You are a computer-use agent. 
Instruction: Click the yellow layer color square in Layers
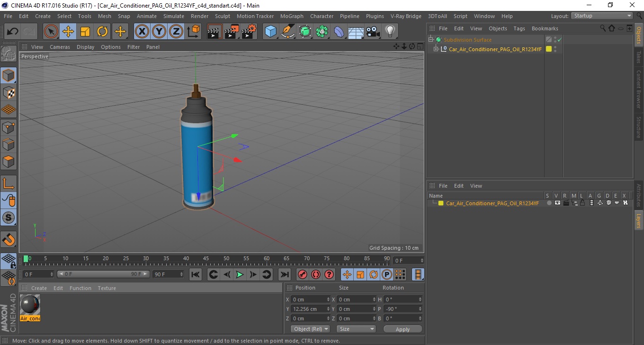(441, 203)
